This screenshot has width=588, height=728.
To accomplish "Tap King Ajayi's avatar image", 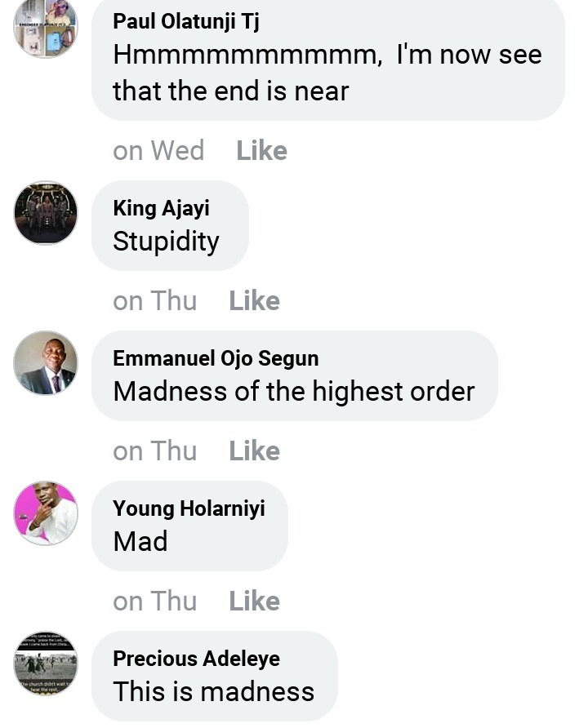I will (x=46, y=213).
